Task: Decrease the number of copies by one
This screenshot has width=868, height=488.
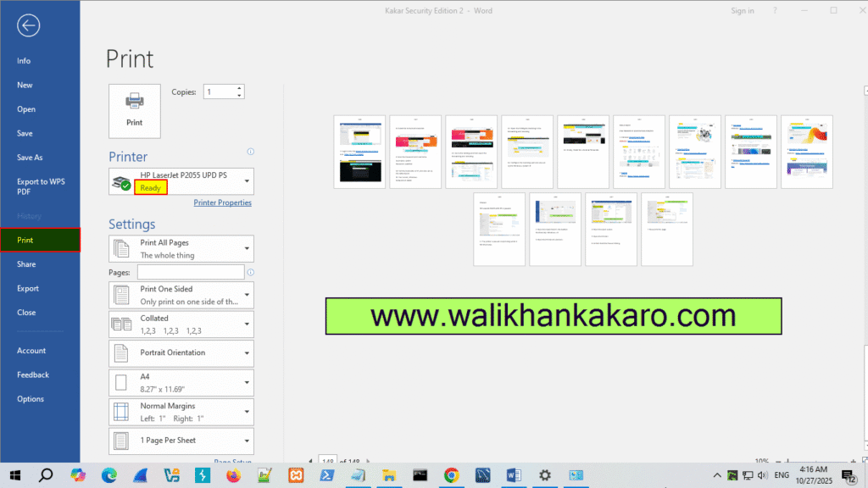Action: (x=240, y=95)
